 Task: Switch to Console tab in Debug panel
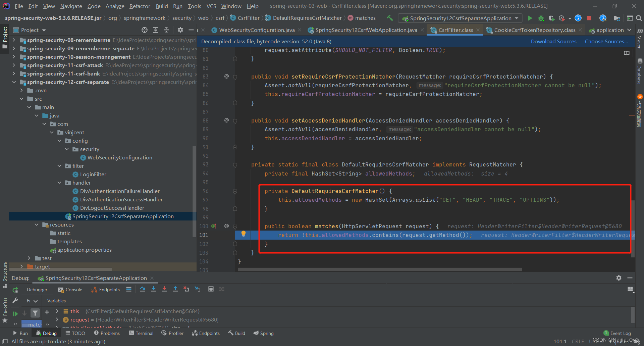point(70,290)
